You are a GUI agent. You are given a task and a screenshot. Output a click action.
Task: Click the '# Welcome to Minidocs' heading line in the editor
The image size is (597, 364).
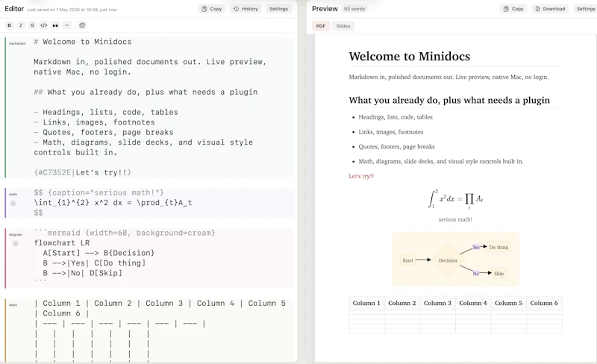click(83, 42)
